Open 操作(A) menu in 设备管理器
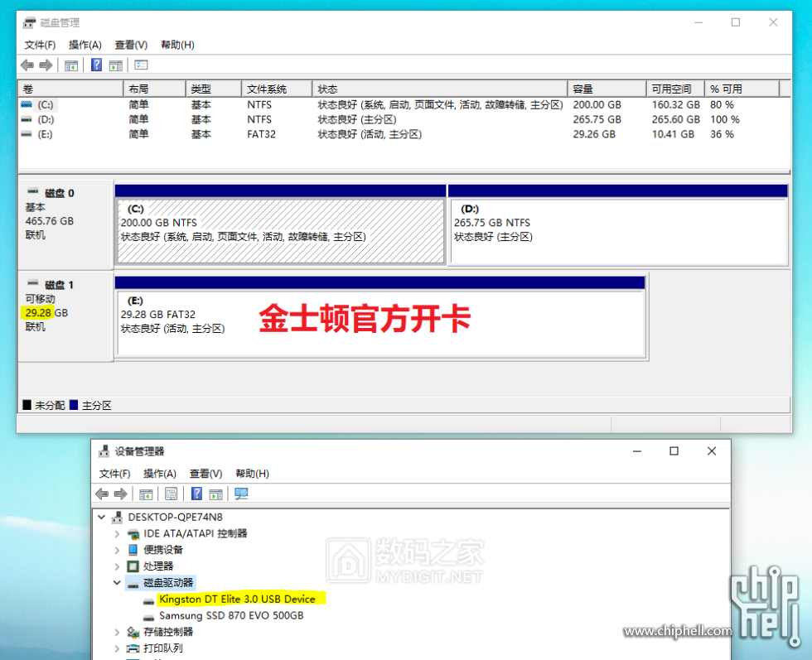Screen dimensions: 812x660 159,474
